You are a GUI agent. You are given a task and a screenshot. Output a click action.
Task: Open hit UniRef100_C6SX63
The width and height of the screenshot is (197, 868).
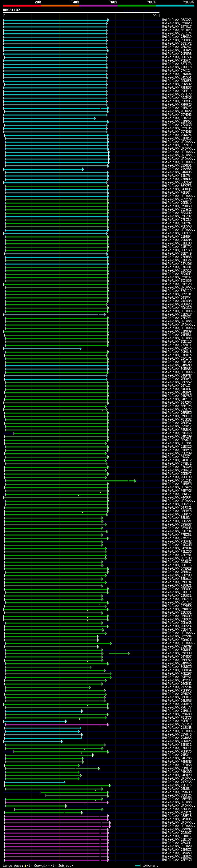coord(177,20)
